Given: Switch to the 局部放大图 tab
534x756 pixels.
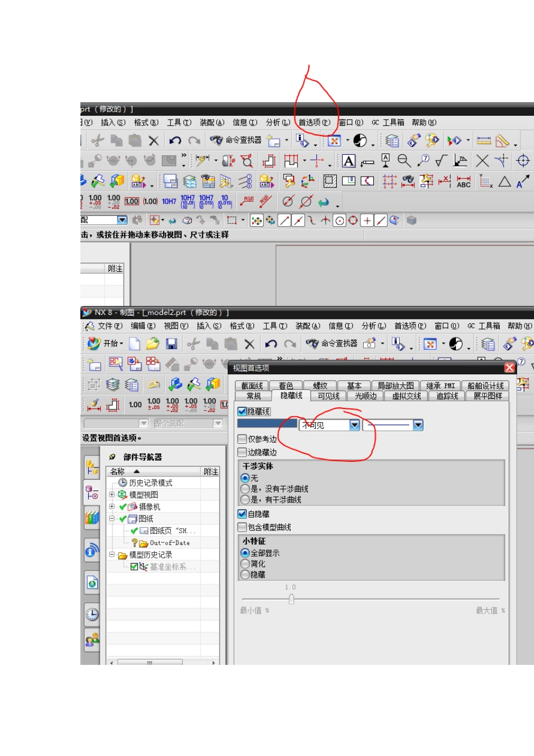Looking at the screenshot, I should click(395, 386).
